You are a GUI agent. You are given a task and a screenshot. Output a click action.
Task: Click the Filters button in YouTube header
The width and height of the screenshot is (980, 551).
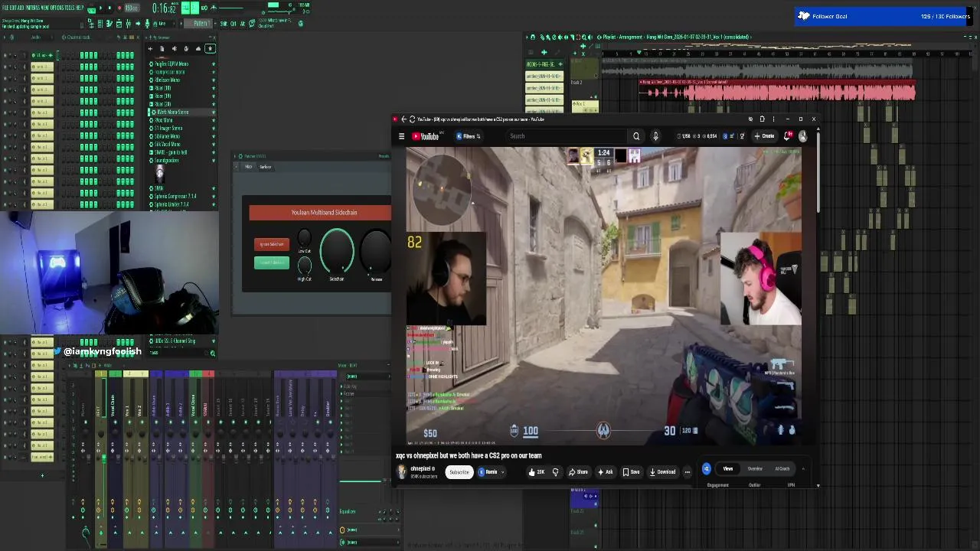[469, 136]
